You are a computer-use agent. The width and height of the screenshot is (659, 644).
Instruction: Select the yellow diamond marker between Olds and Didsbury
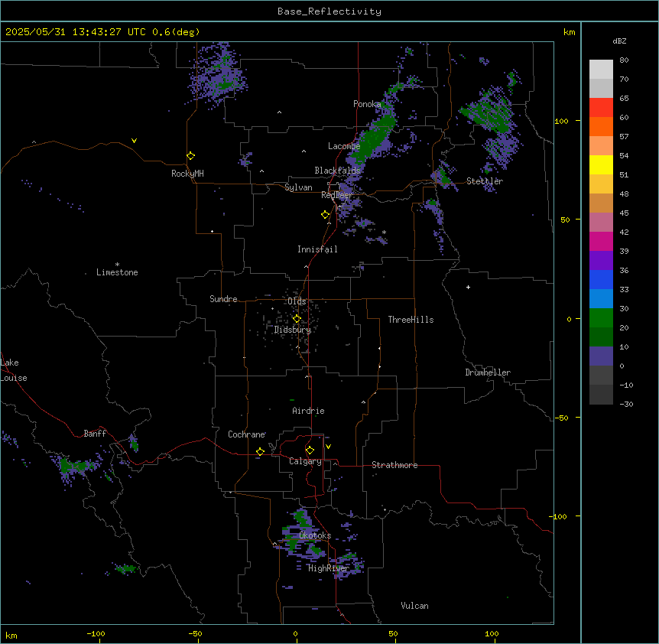point(297,319)
